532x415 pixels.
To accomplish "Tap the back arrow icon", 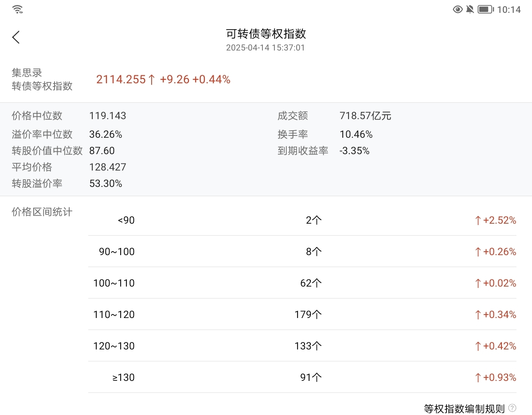I will (x=16, y=37).
